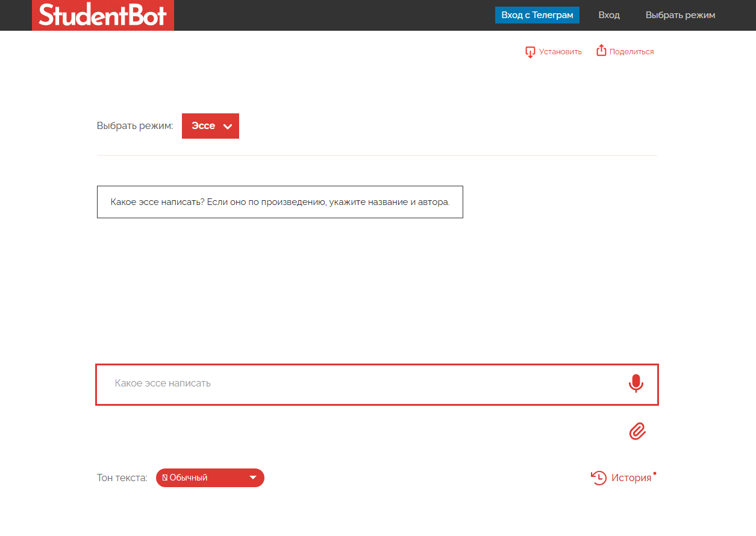756x536 pixels.
Task: Click the red notification dot near История
Action: click(x=655, y=473)
